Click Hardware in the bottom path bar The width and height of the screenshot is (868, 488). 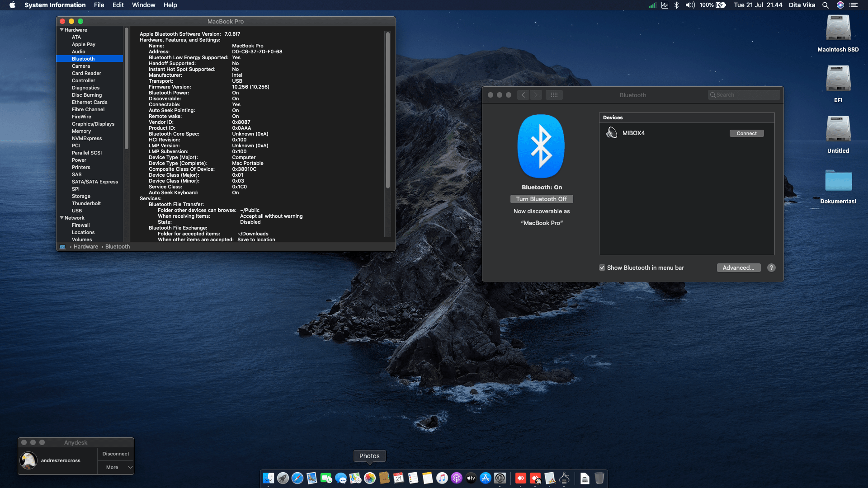[85, 247]
